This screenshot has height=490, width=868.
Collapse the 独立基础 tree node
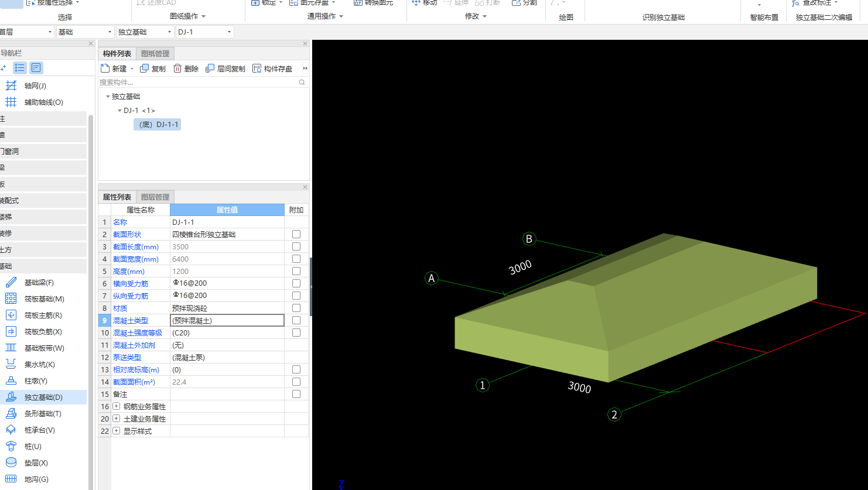[108, 97]
